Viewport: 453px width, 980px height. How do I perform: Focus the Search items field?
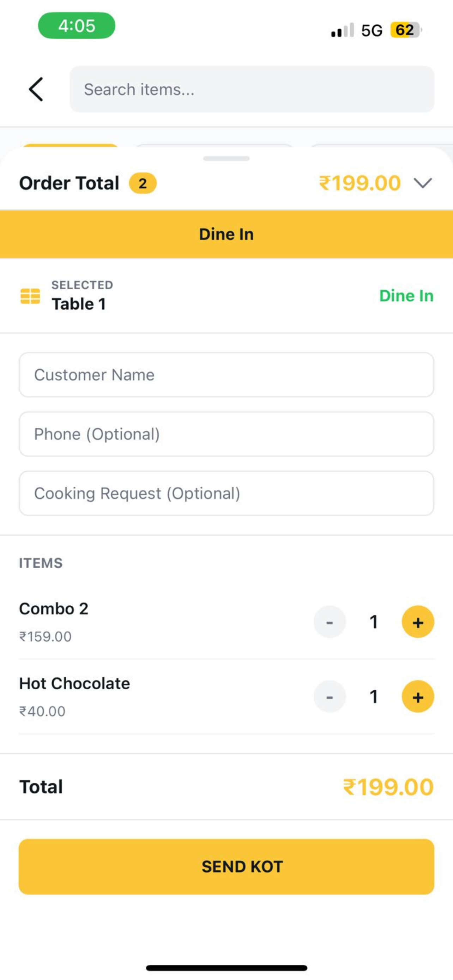[x=252, y=89]
